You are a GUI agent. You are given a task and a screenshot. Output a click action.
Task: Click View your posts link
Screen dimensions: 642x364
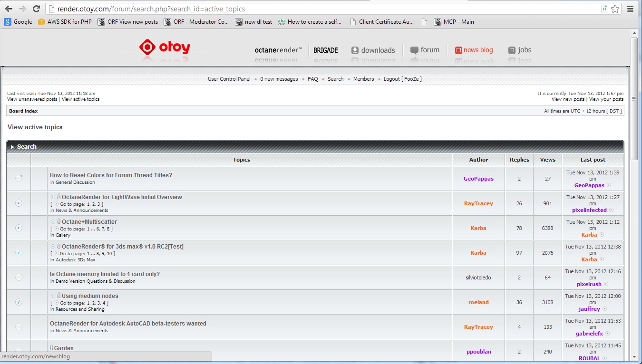tap(606, 99)
